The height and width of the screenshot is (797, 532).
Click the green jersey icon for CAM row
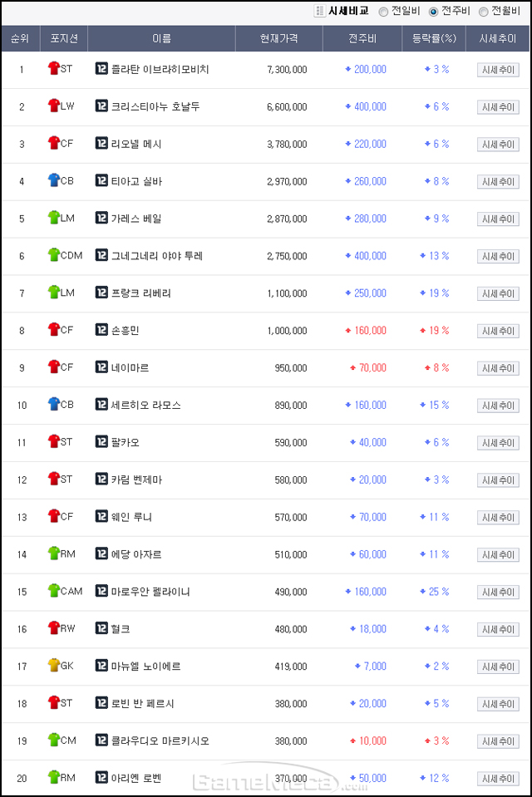(x=53, y=590)
